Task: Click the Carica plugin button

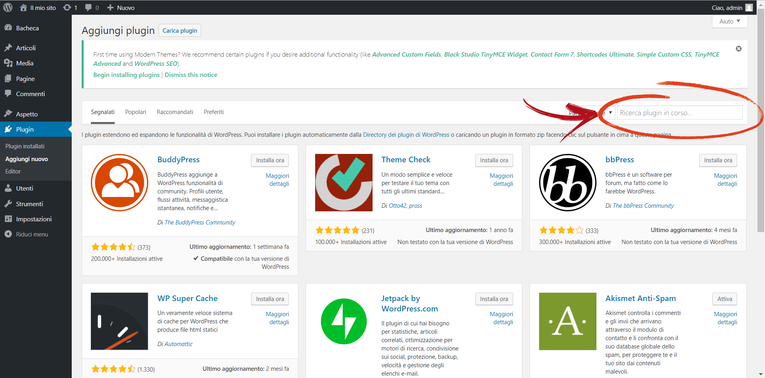Action: click(x=180, y=31)
